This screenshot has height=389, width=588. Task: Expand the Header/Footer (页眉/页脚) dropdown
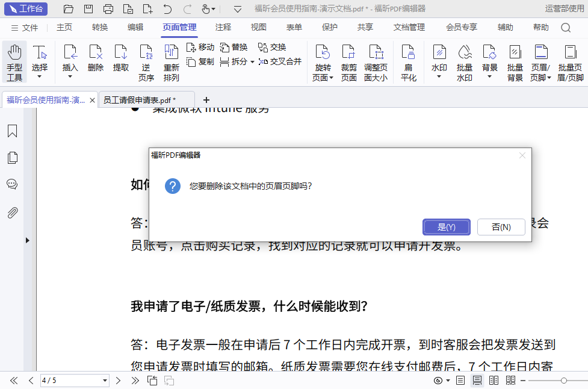click(549, 78)
